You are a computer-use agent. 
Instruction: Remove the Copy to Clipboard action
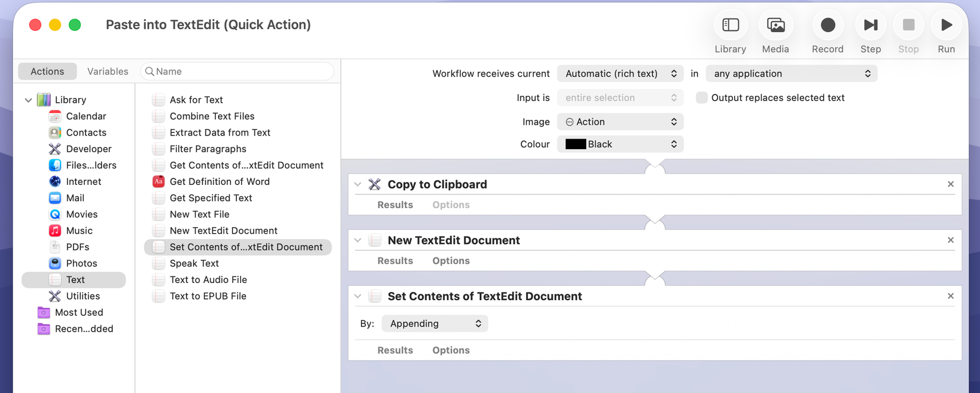coord(951,184)
